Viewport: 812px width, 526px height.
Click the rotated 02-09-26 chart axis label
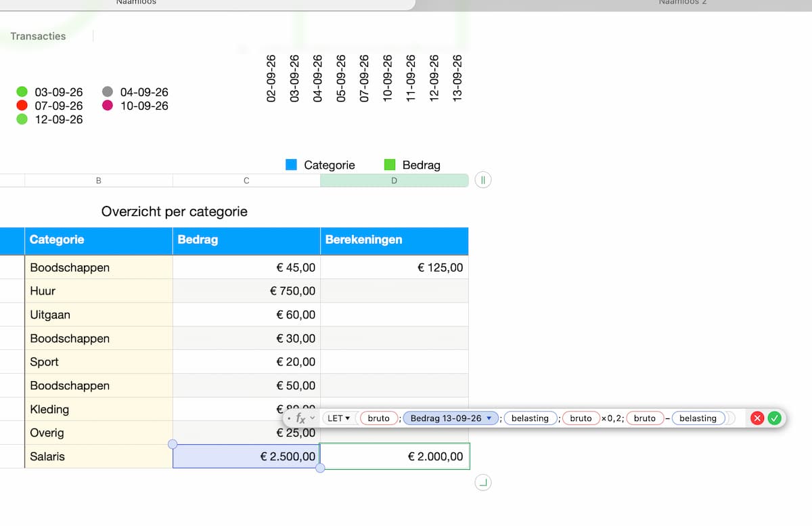click(x=271, y=79)
